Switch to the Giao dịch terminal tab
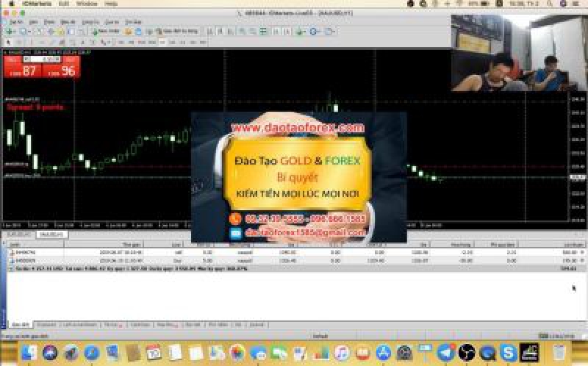Screen dimensions: 588x366 21,325
